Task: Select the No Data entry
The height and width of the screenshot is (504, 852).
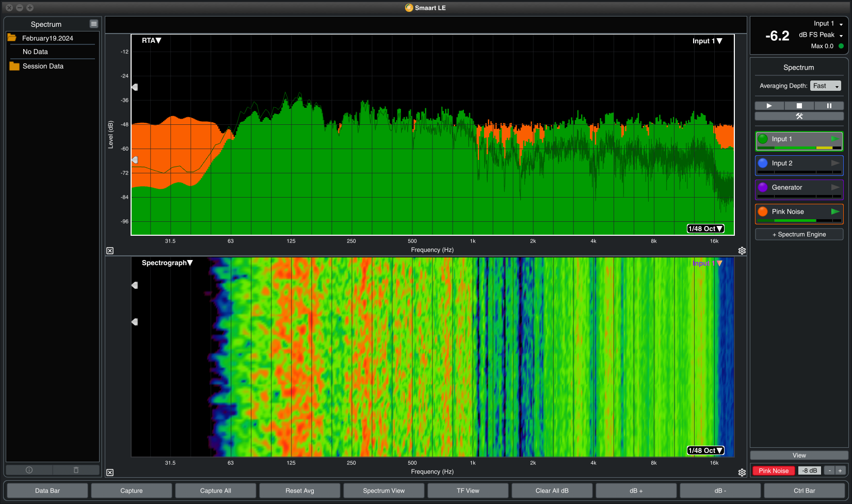Action: tap(35, 52)
